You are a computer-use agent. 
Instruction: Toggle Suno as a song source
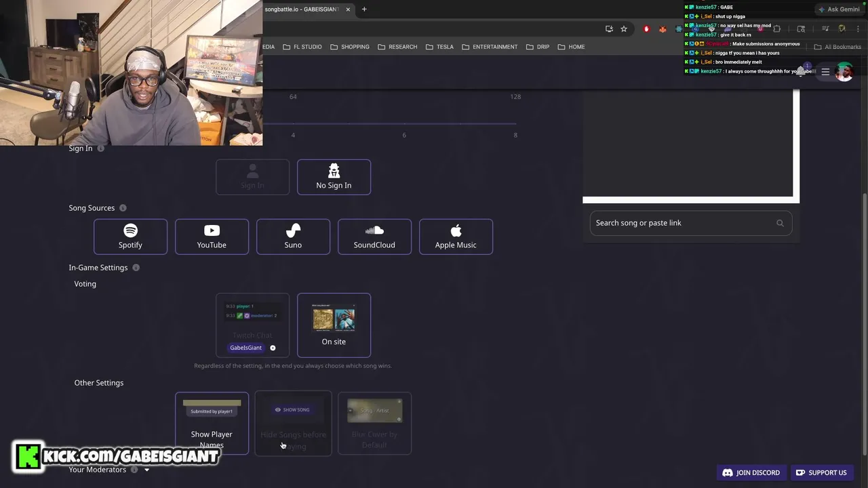[x=293, y=237]
